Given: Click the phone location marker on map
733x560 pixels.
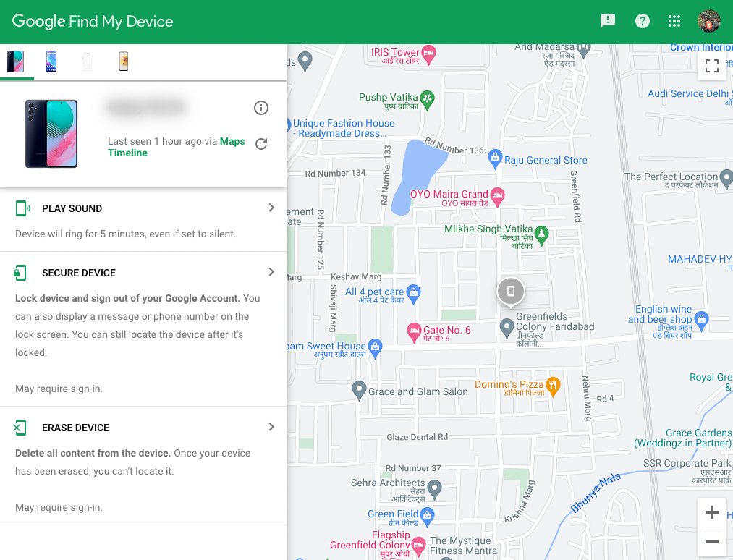Looking at the screenshot, I should click(511, 292).
